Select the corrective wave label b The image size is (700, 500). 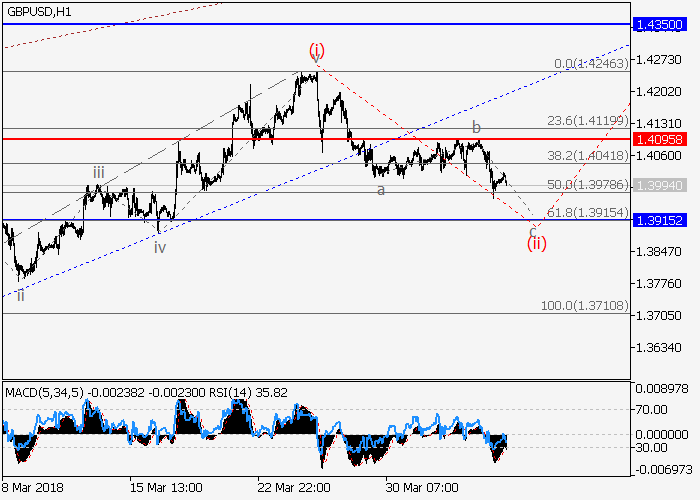pos(476,128)
